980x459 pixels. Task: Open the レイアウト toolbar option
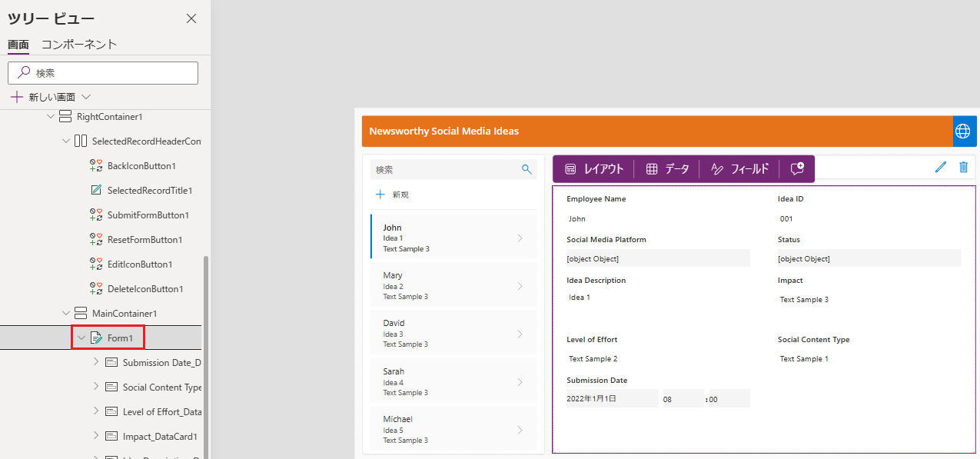point(593,169)
